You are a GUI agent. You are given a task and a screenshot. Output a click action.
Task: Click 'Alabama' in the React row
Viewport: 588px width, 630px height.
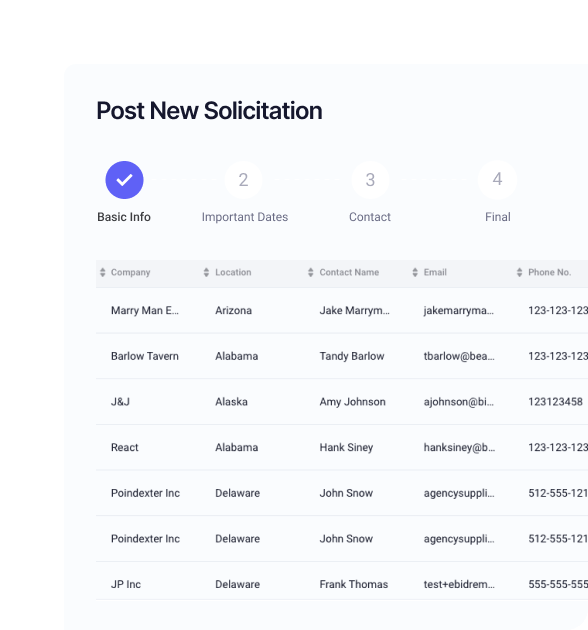237,447
